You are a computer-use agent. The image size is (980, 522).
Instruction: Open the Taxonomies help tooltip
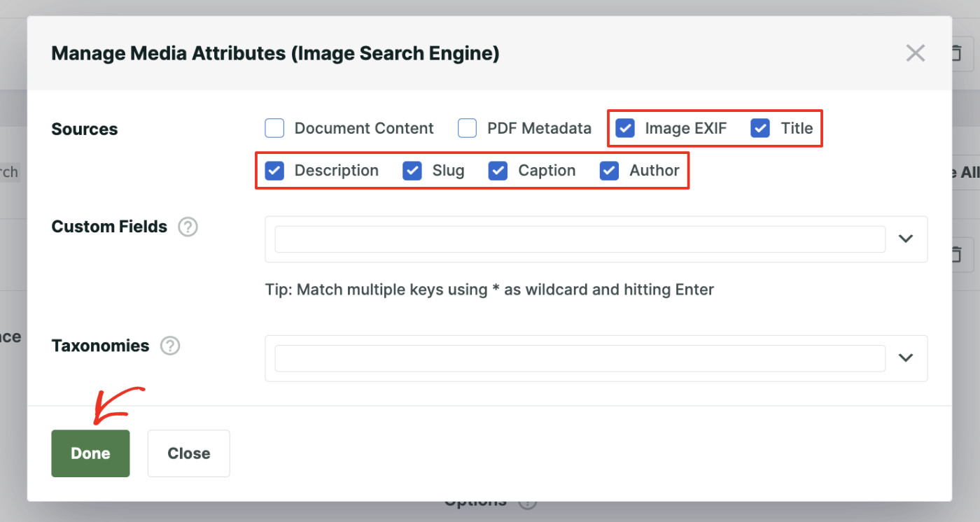(x=169, y=345)
